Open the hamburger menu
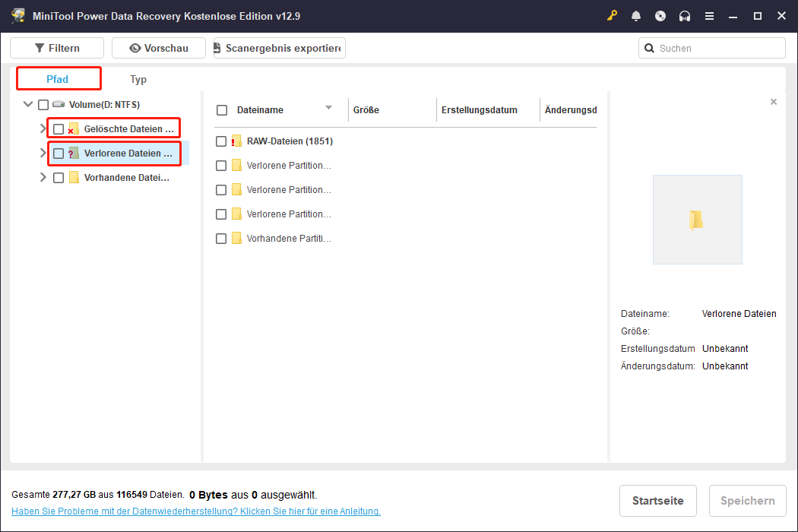The height and width of the screenshot is (532, 798). pos(709,16)
